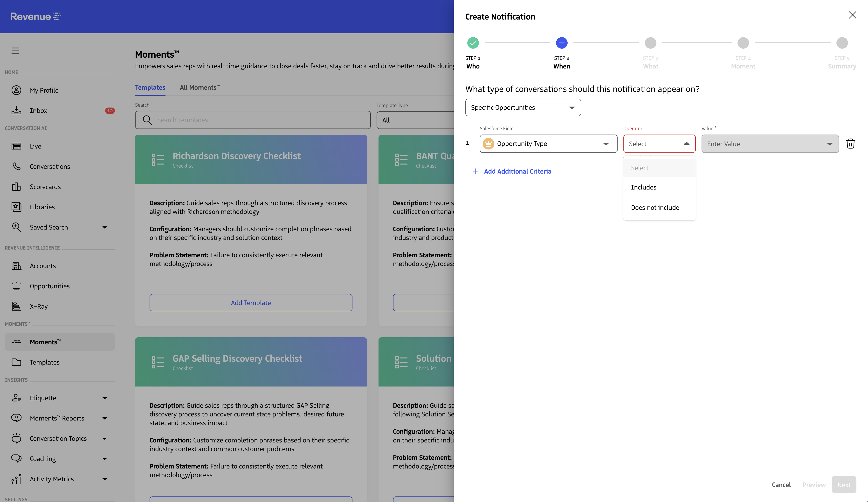
Task: Click the Richardson Discovery Checklist list icon
Action: tap(158, 160)
